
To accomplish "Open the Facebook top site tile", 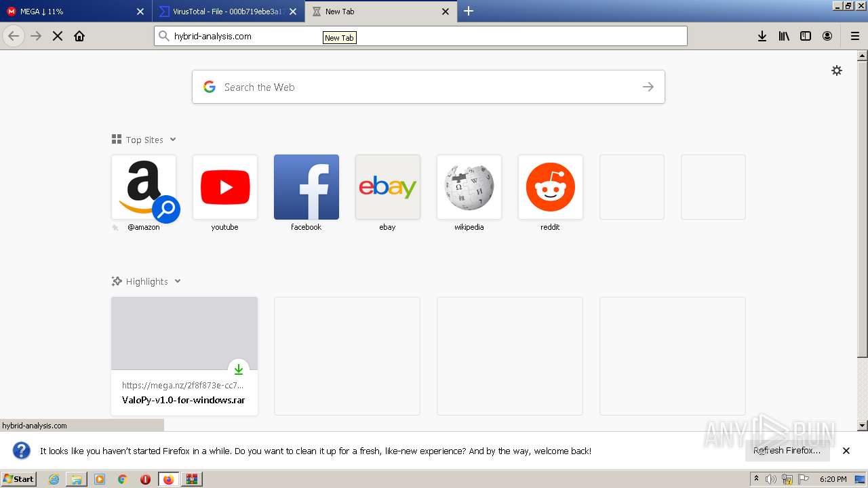I will [307, 187].
